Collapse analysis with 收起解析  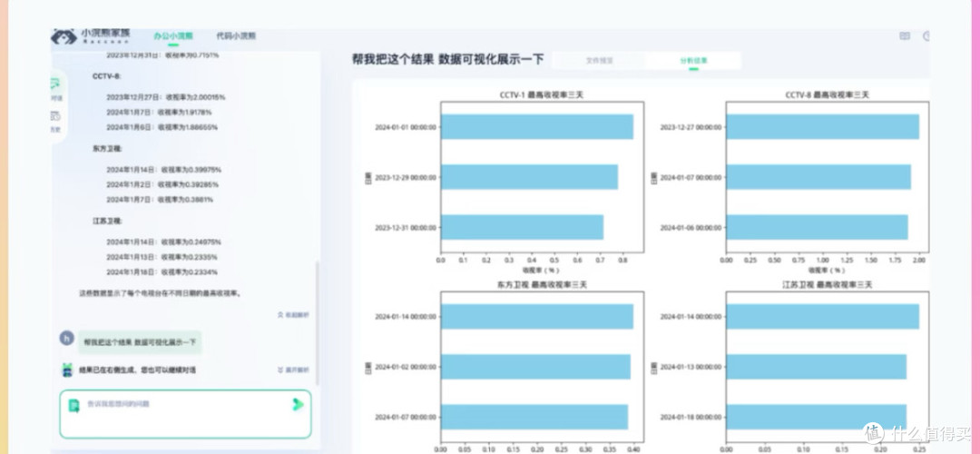tap(293, 315)
